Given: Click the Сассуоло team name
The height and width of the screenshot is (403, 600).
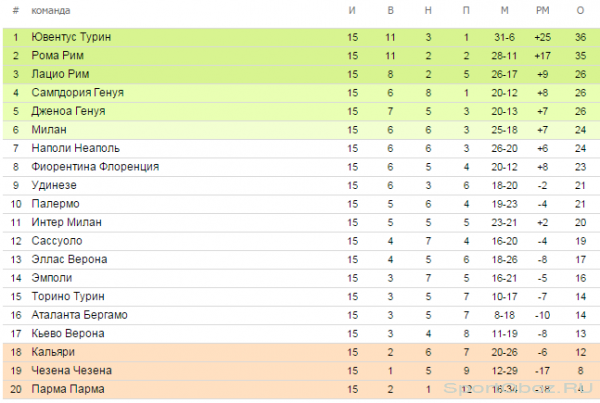Looking at the screenshot, I should [x=57, y=241].
